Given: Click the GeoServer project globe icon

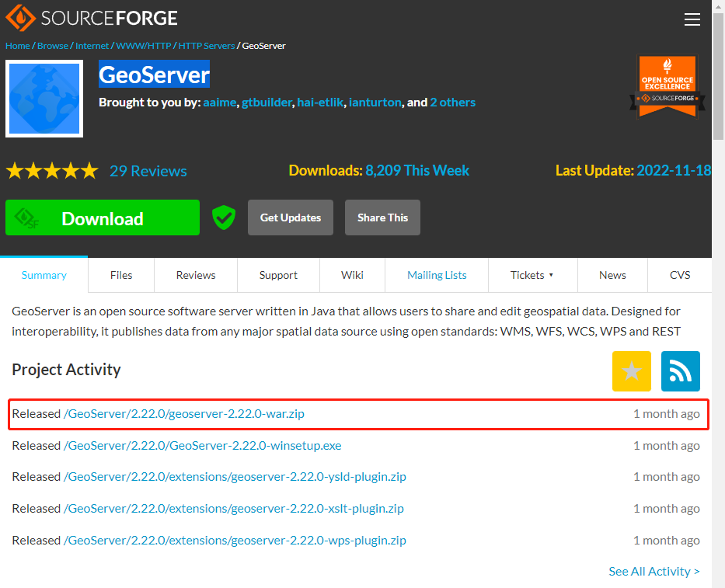Looking at the screenshot, I should click(x=44, y=99).
